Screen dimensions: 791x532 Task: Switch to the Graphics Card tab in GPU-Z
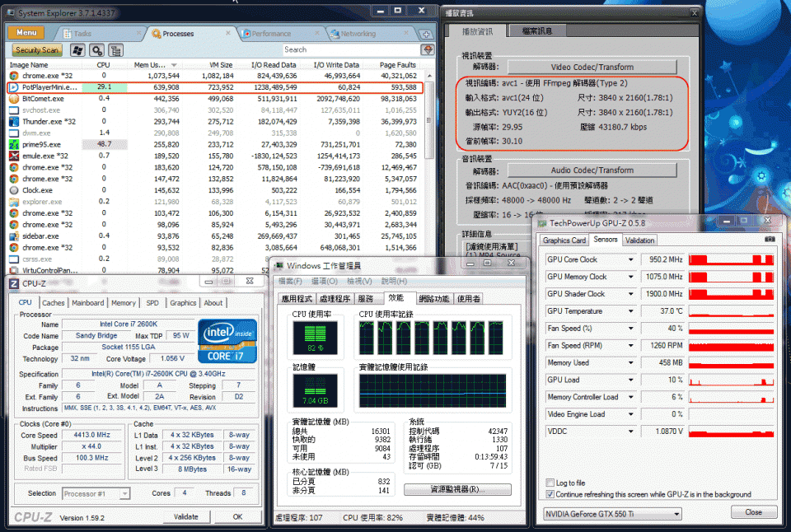click(565, 240)
